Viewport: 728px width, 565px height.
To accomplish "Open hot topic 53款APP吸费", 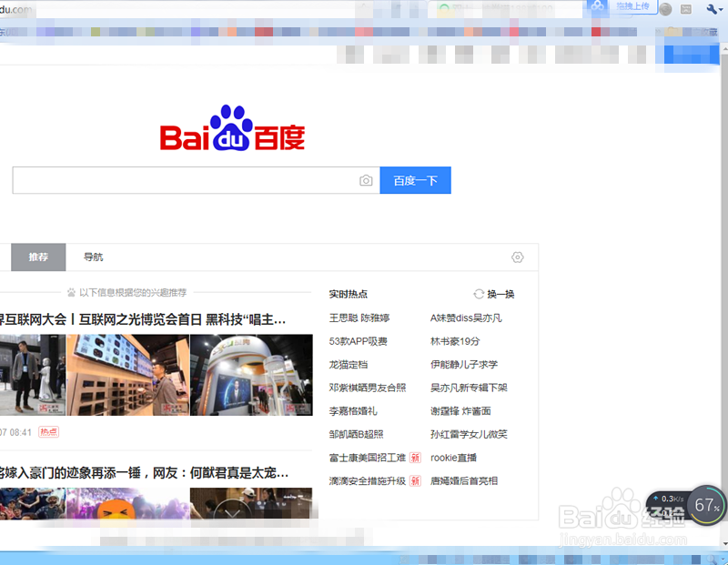I will pyautogui.click(x=358, y=341).
